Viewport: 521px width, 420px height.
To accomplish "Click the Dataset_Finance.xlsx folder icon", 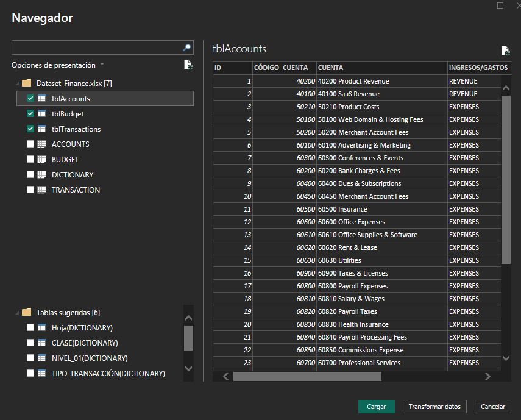I will 27,83.
